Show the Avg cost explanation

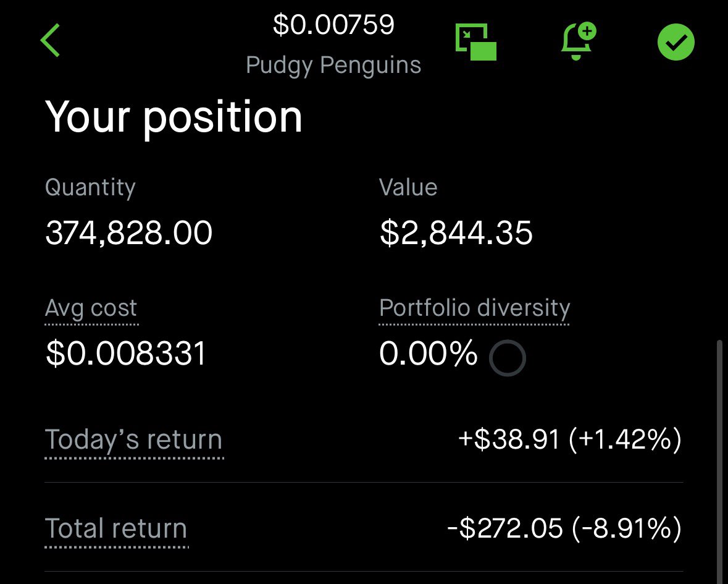pos(91,308)
